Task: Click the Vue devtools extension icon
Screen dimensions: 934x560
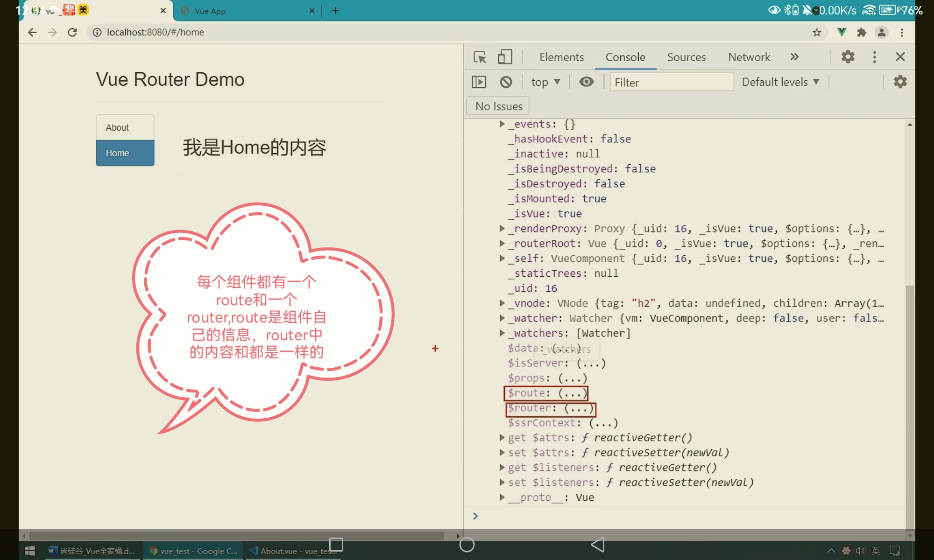Action: 842,32
